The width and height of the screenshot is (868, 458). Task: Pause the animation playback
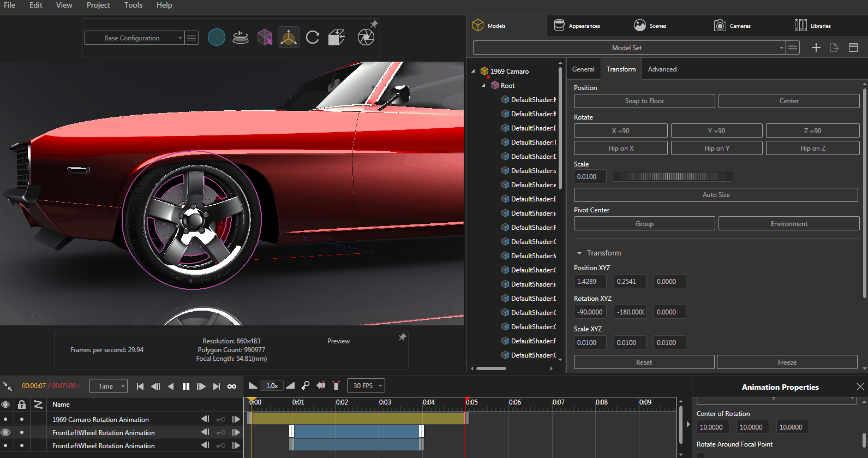click(x=186, y=386)
